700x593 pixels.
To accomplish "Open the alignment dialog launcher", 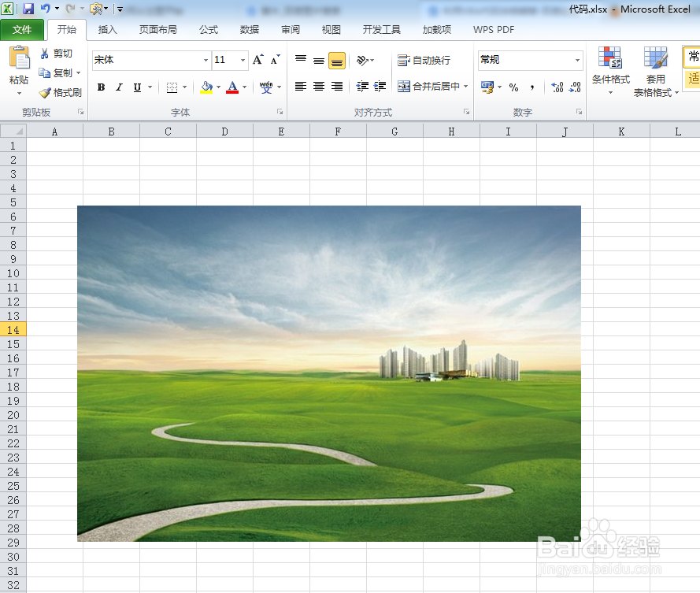I will pos(466,112).
